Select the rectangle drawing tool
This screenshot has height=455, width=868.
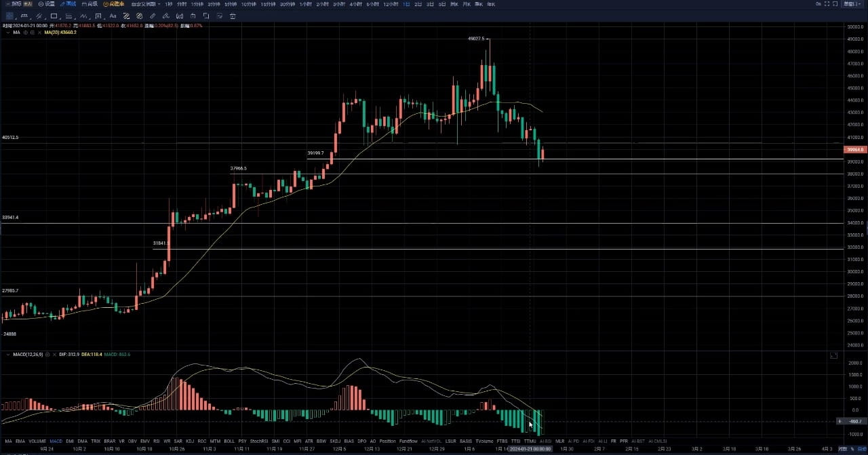(x=54, y=16)
